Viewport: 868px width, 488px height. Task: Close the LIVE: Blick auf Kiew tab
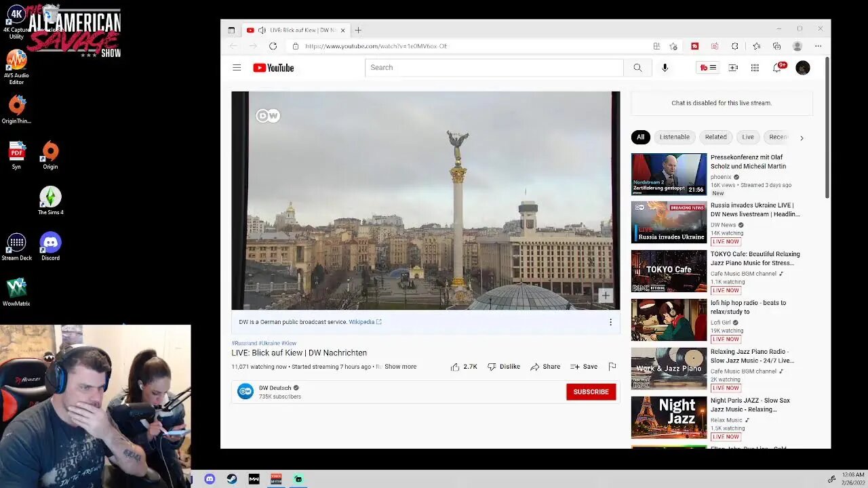[x=343, y=30]
